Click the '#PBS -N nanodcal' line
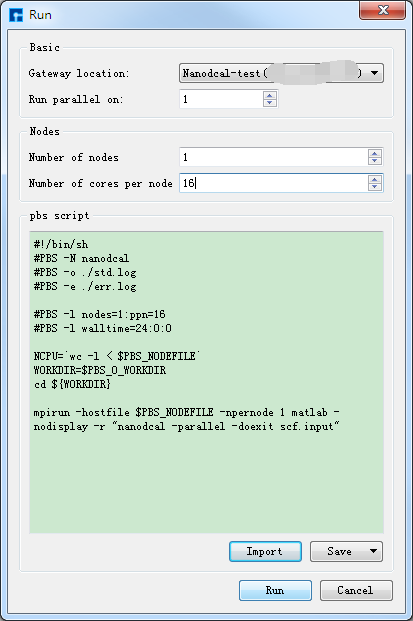Image resolution: width=413 pixels, height=621 pixels. point(81,258)
